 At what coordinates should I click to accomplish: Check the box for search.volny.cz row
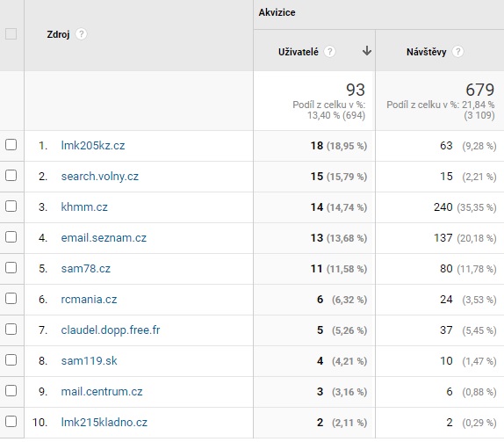[11, 176]
